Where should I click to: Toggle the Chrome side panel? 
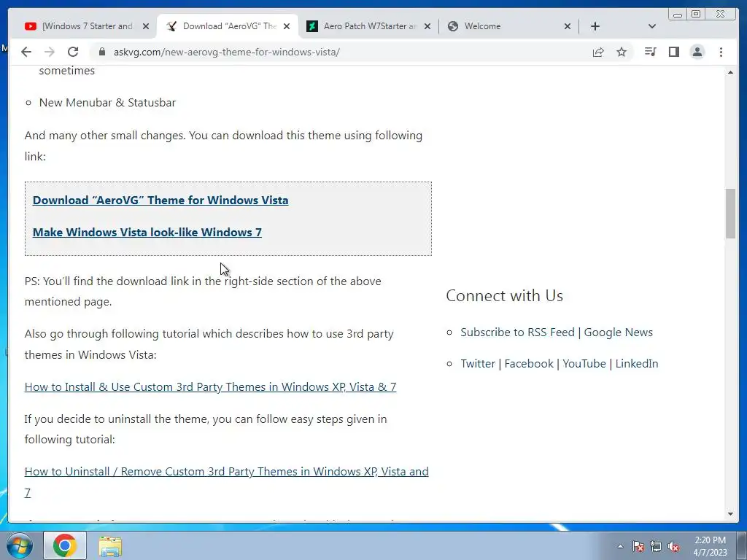673,52
